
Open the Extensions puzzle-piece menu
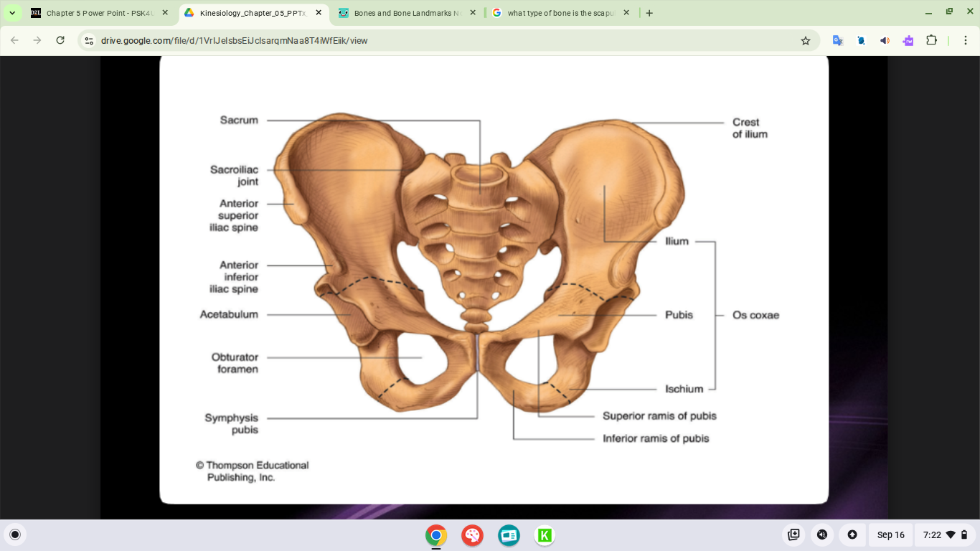point(931,41)
